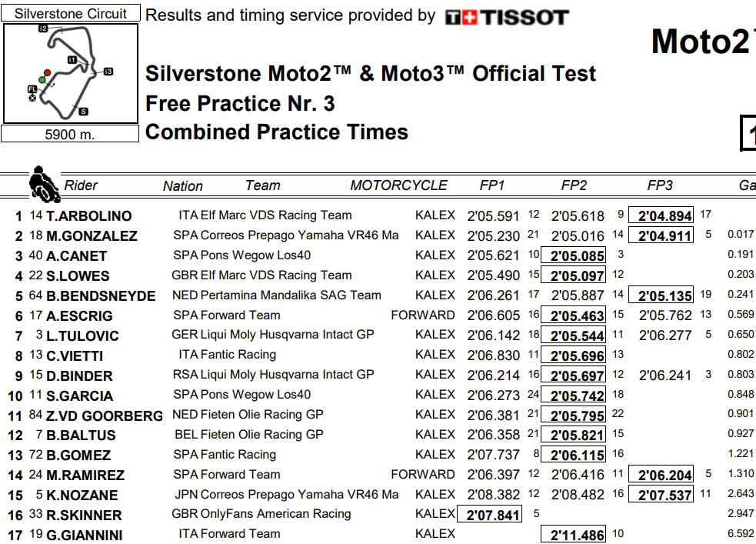Image resolution: width=756 pixels, height=544 pixels.
Task: Click the I3 marker on the circuit map
Action: click(x=108, y=72)
